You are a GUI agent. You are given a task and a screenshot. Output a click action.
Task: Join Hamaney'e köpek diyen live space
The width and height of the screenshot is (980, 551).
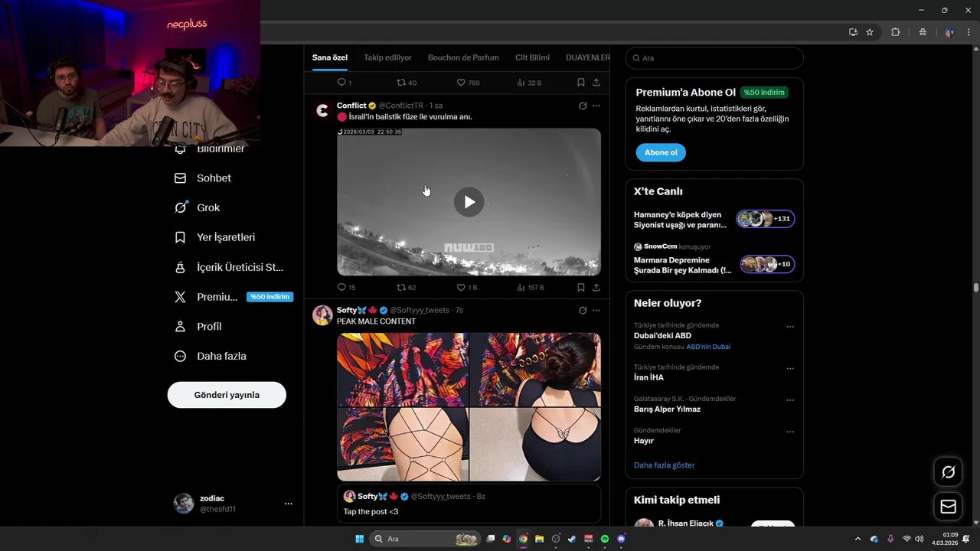[x=714, y=220]
